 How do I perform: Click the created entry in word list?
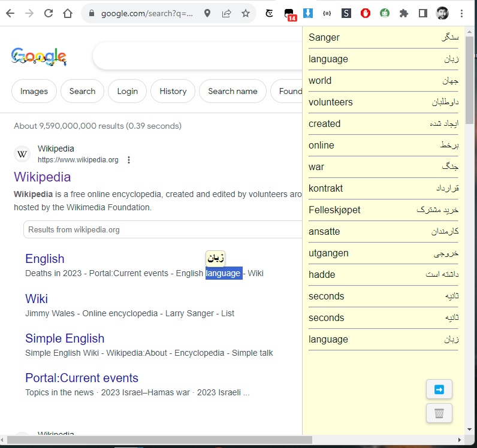click(x=384, y=124)
